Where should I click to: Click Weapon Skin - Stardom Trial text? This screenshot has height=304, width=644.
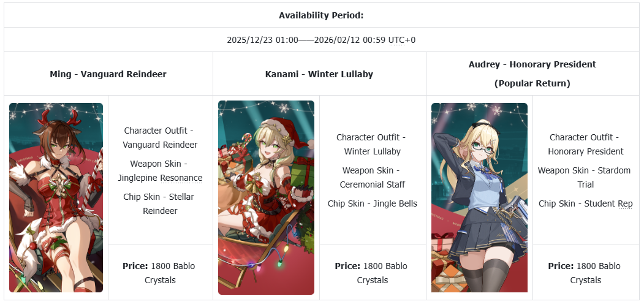coord(585,177)
